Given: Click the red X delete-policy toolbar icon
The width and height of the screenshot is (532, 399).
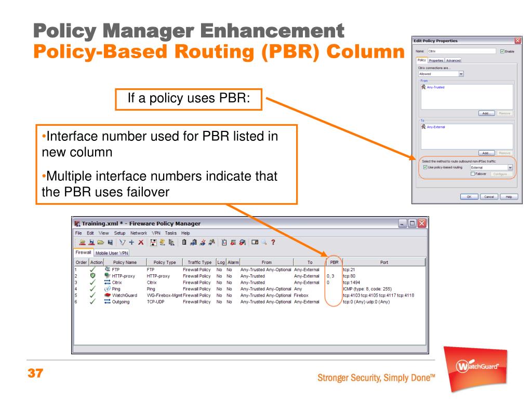Looking at the screenshot, I should (141, 242).
